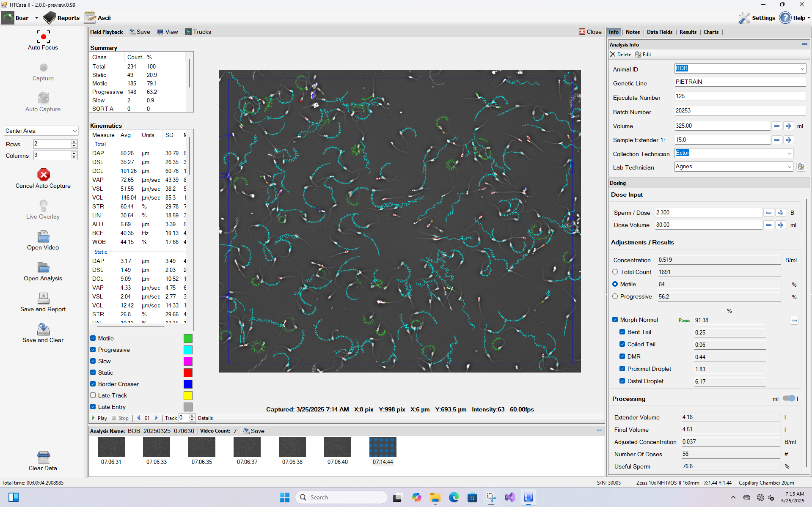Click the Save and Clear icon
The image size is (812, 507).
tap(43, 329)
